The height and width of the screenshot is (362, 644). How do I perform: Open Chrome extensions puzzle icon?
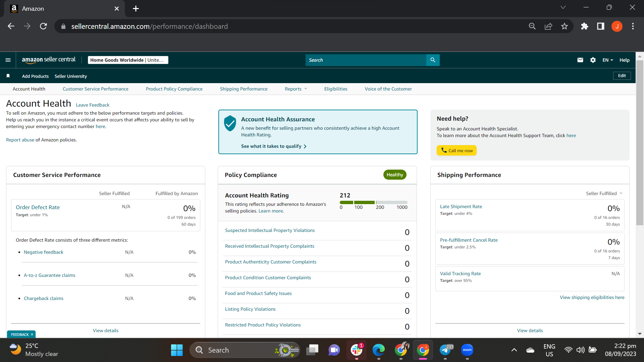click(585, 26)
